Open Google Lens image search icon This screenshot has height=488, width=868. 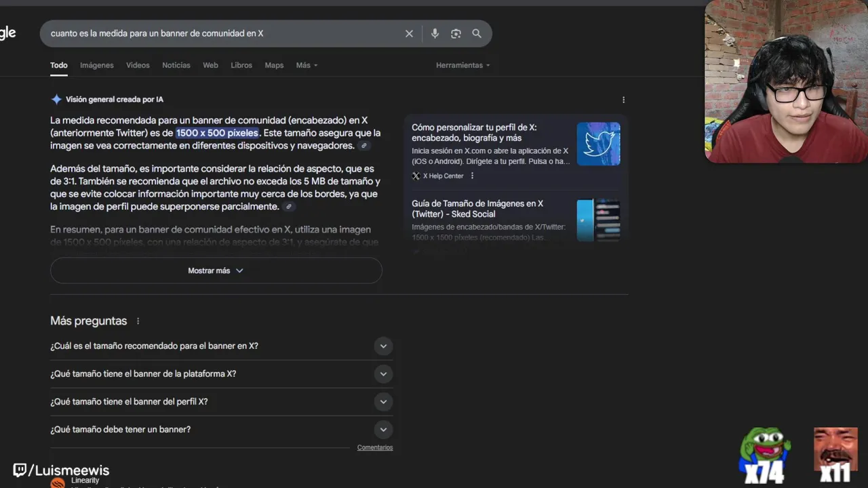(456, 33)
